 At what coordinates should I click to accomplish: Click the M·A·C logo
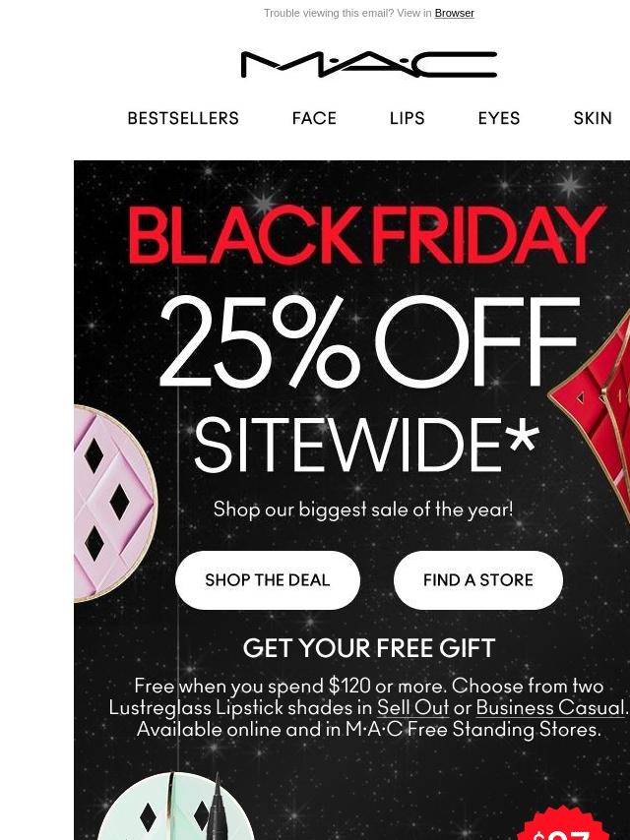[369, 64]
